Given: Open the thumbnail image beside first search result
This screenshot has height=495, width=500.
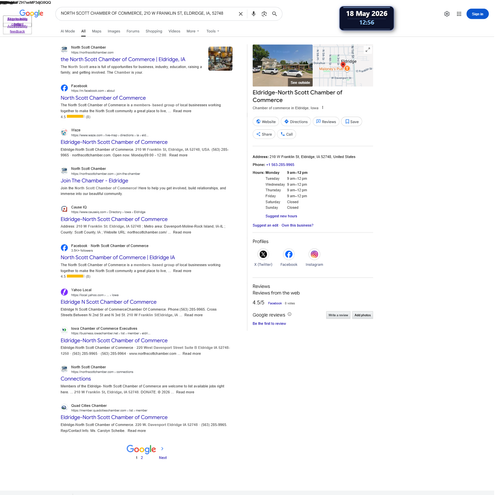Looking at the screenshot, I should pyautogui.click(x=220, y=59).
